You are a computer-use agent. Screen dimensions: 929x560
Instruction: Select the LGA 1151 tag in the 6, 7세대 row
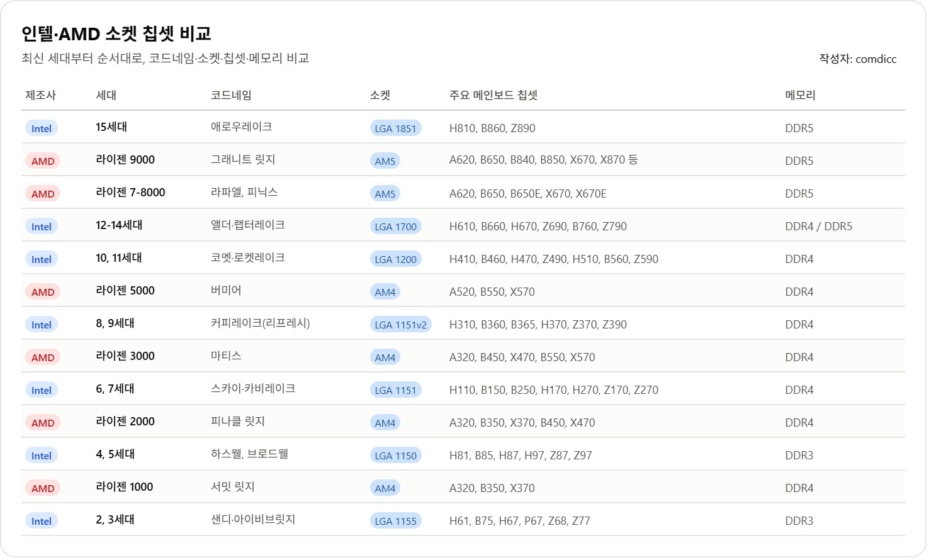click(x=395, y=390)
